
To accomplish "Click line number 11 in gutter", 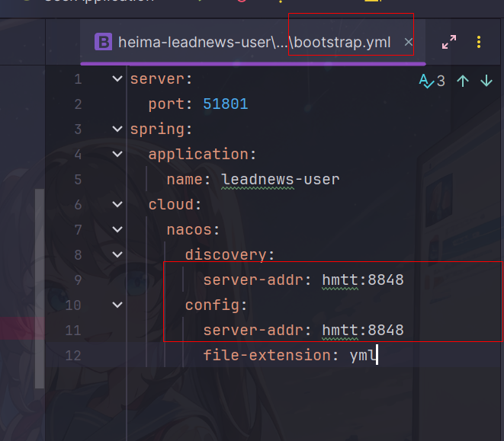I will (x=73, y=331).
